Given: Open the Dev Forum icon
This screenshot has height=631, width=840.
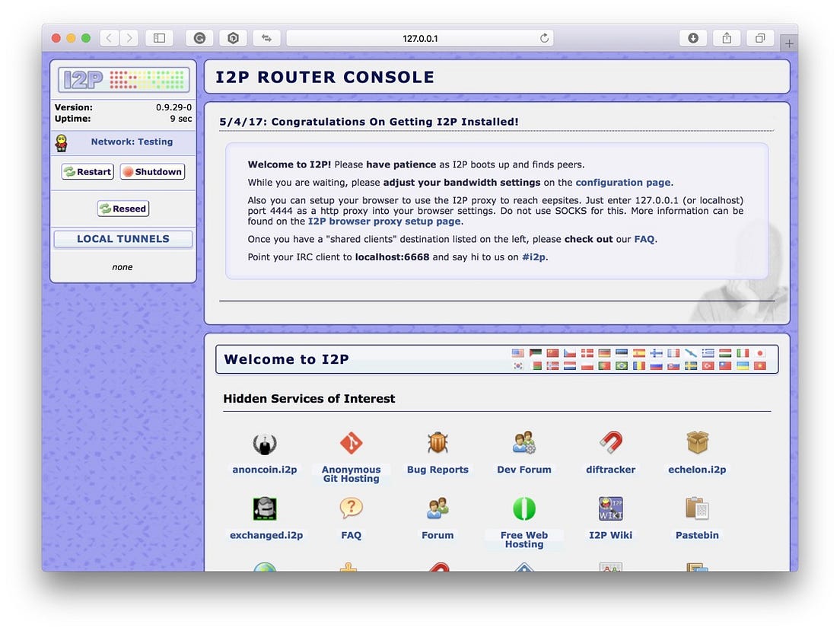Looking at the screenshot, I should [x=524, y=443].
